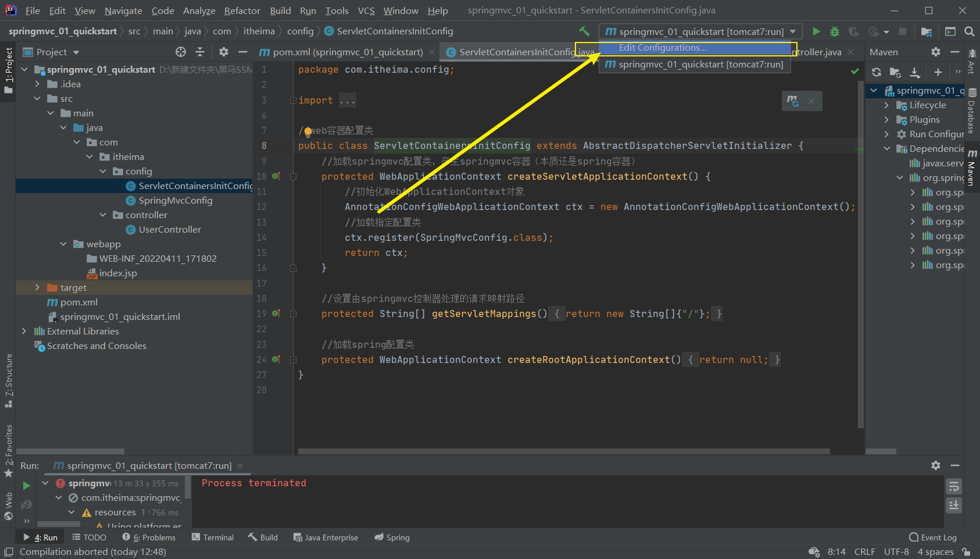Image resolution: width=980 pixels, height=559 pixels.
Task: Collapse the src folder
Action: (37, 98)
